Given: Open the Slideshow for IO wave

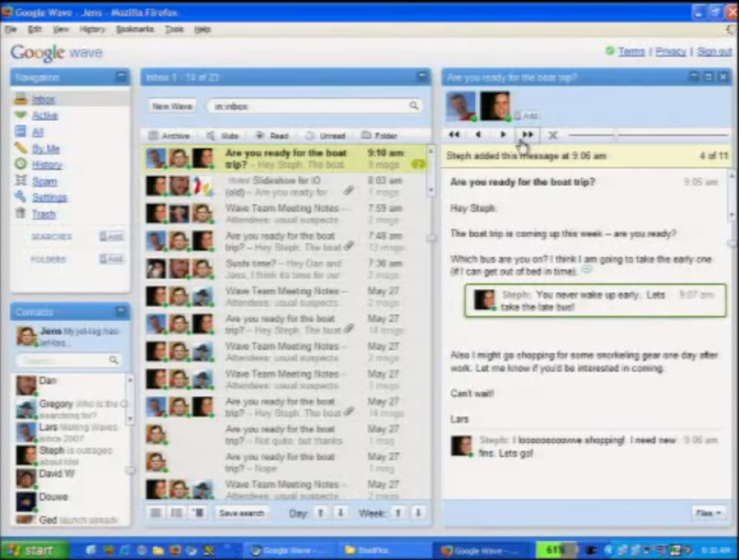Looking at the screenshot, I should (x=284, y=186).
